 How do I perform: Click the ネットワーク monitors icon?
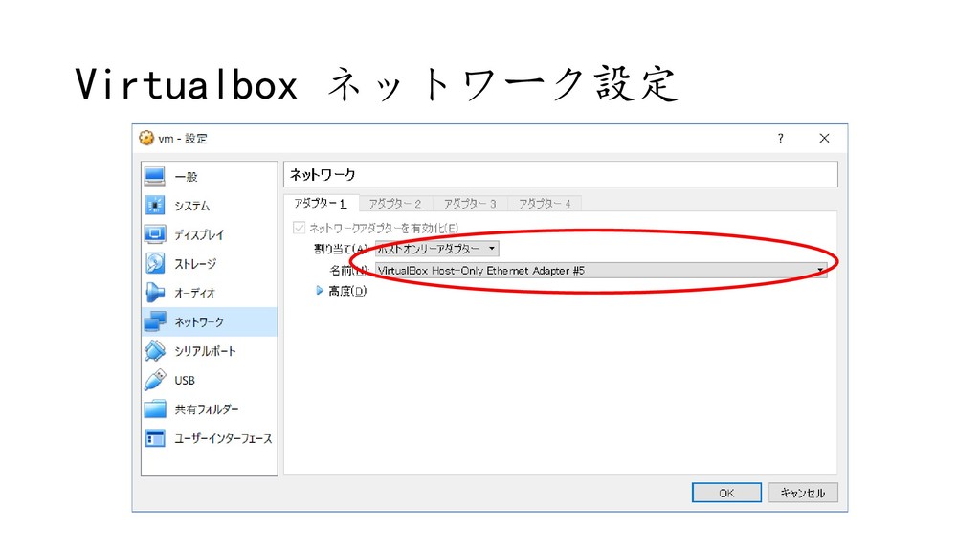(154, 321)
